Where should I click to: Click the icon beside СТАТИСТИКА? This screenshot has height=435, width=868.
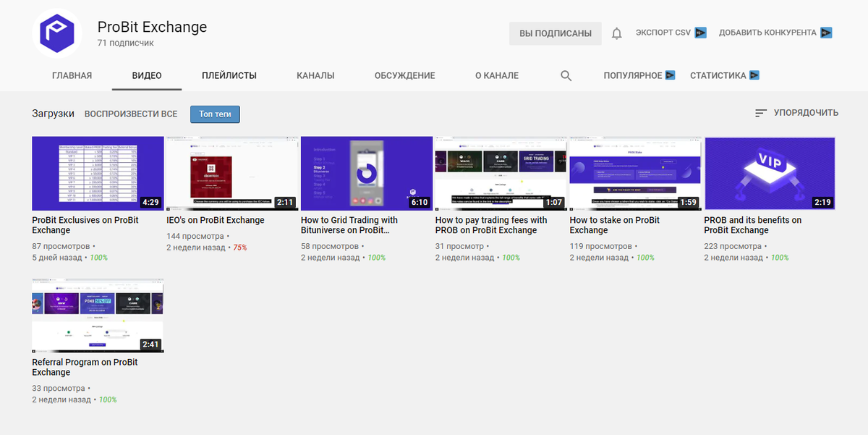coord(754,75)
